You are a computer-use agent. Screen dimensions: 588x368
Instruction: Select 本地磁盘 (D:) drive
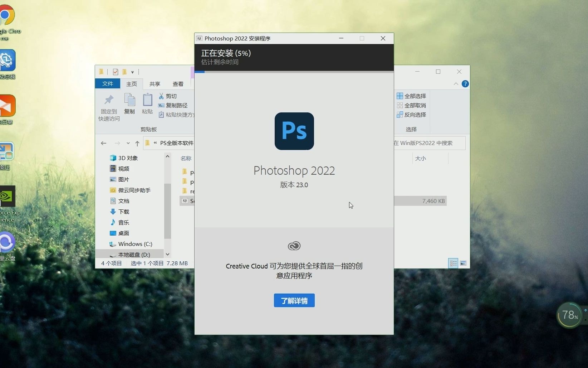(x=130, y=255)
